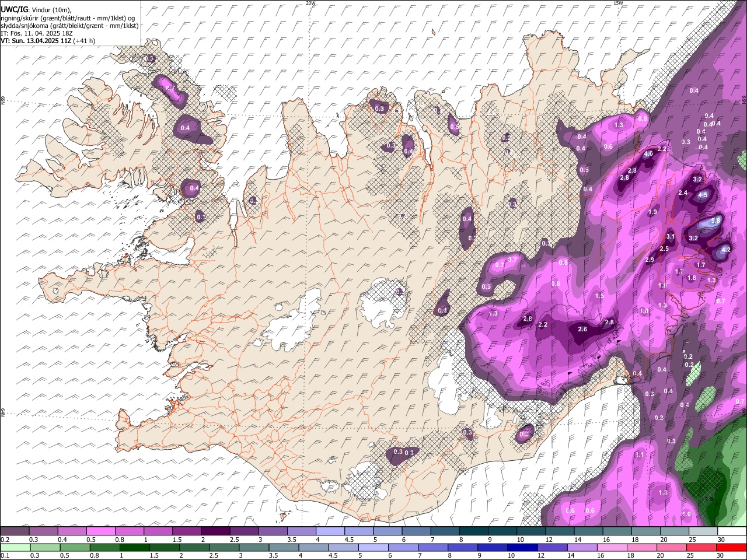Click the '0.1' tick label of the rain legend
The image size is (747, 560).
(5, 555)
